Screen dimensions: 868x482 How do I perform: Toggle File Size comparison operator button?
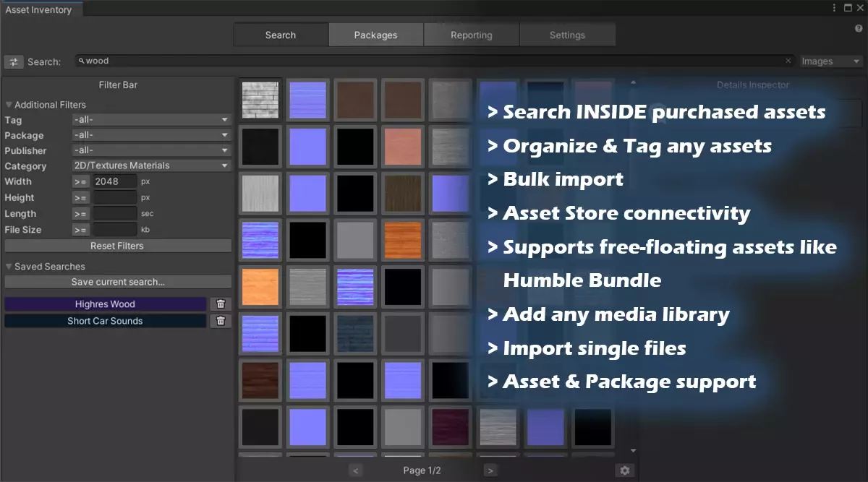click(80, 230)
